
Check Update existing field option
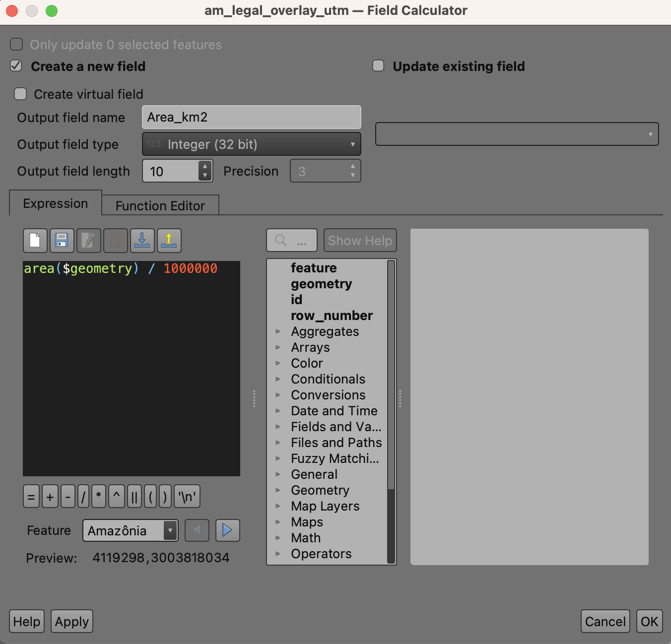(x=378, y=66)
